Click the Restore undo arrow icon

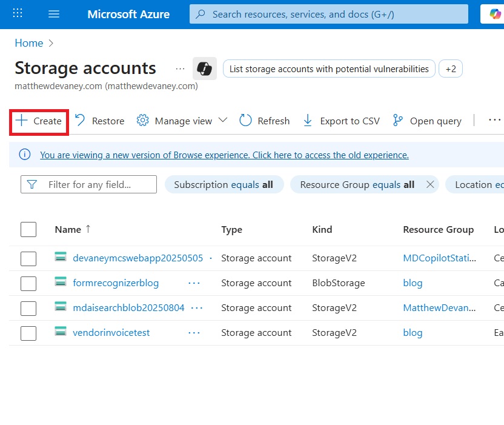pos(80,121)
